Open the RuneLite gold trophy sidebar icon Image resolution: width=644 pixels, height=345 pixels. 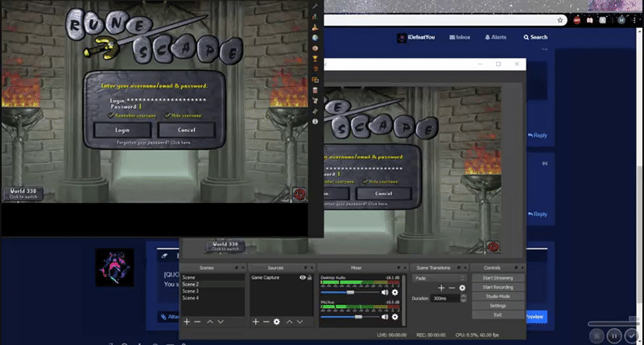(315, 59)
